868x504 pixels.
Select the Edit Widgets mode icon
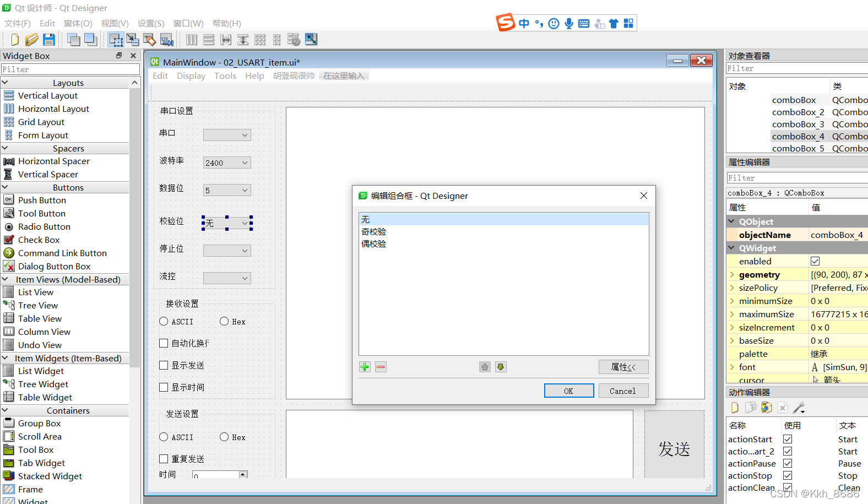(x=116, y=40)
